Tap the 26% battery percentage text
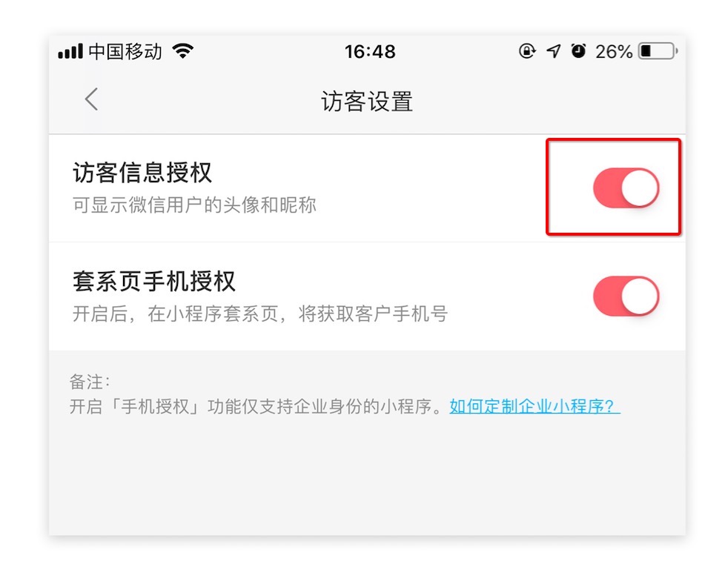Image resolution: width=728 pixels, height=567 pixels. tap(614, 51)
